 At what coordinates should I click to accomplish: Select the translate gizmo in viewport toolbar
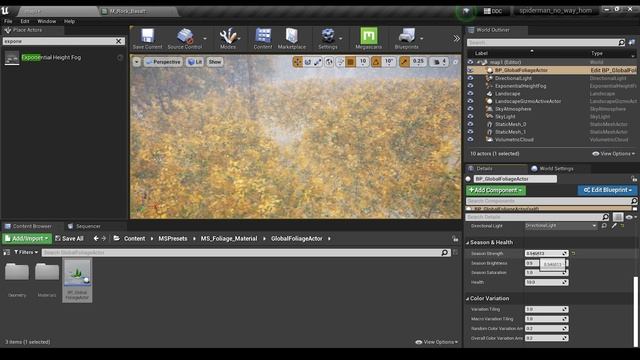(x=298, y=62)
